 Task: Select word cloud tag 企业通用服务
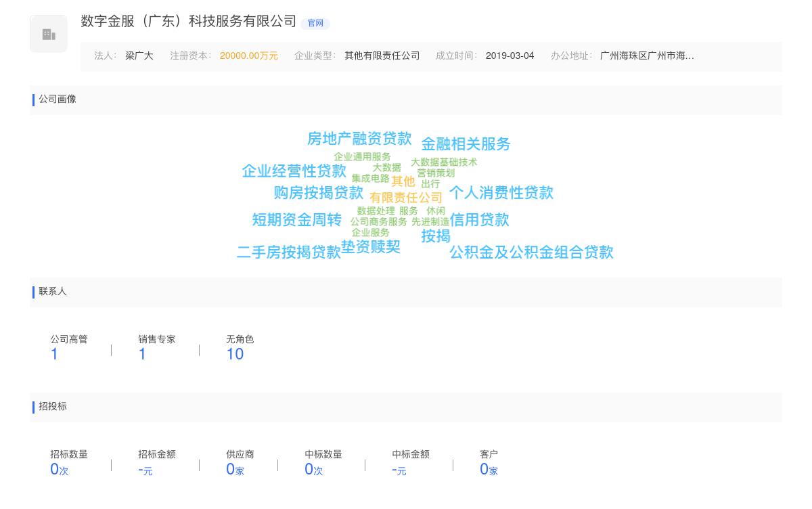pyautogui.click(x=362, y=157)
